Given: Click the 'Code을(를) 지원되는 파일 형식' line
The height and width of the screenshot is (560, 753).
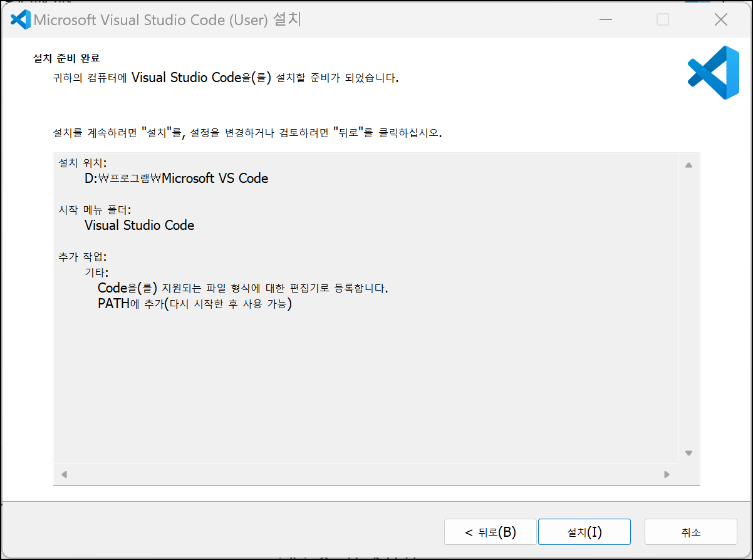Looking at the screenshot, I should [x=242, y=288].
